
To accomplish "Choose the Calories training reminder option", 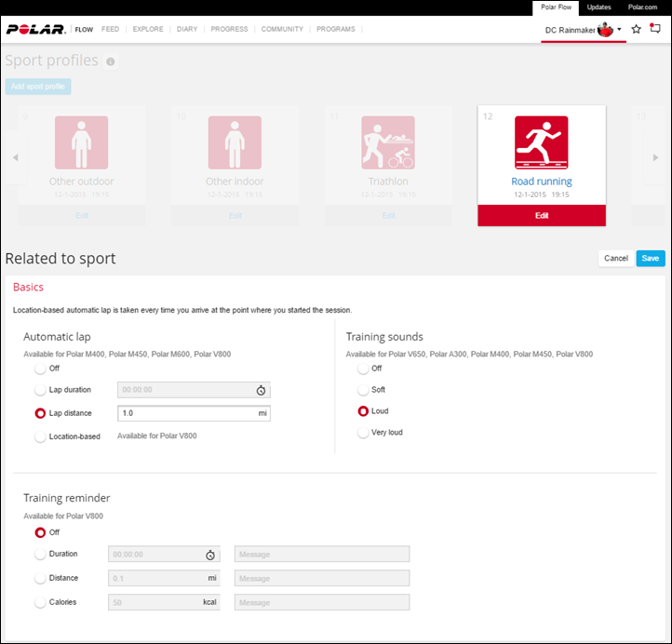I will click(x=40, y=602).
